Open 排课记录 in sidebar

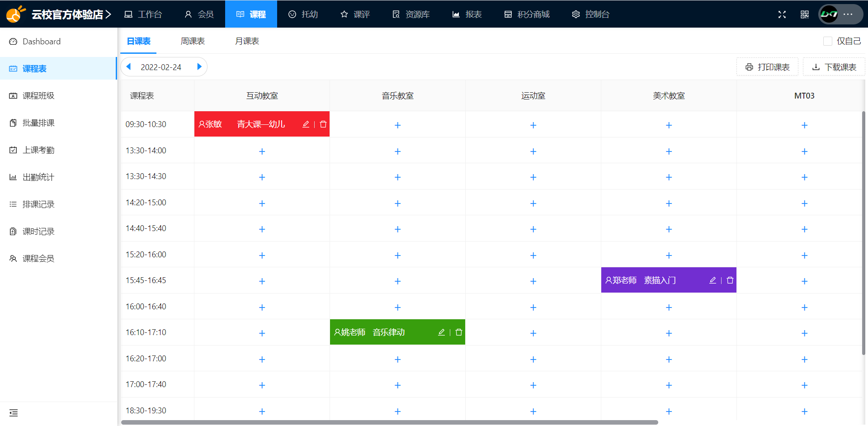(x=58, y=204)
